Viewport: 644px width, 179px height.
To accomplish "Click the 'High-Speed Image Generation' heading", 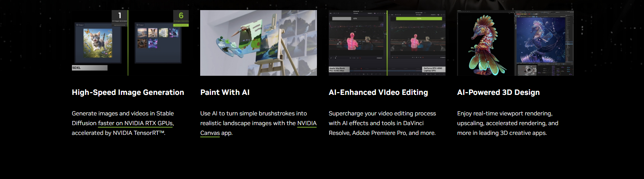I will coord(128,92).
